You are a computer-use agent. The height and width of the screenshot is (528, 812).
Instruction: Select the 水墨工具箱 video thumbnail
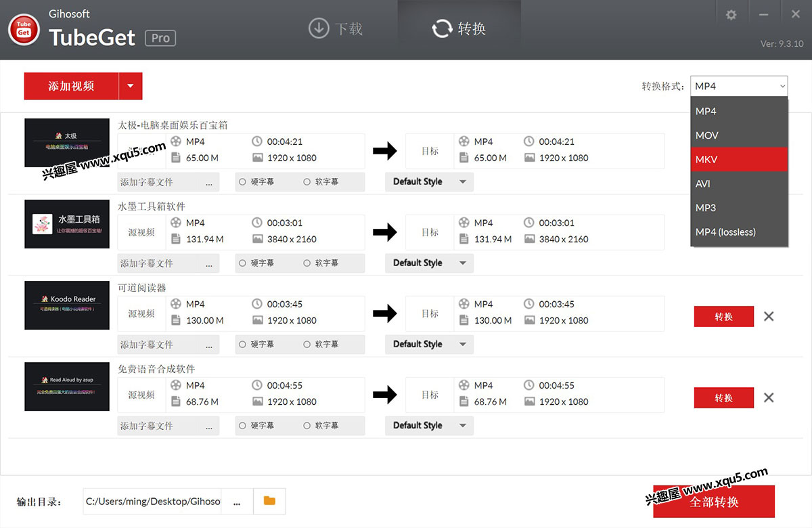[x=67, y=224]
